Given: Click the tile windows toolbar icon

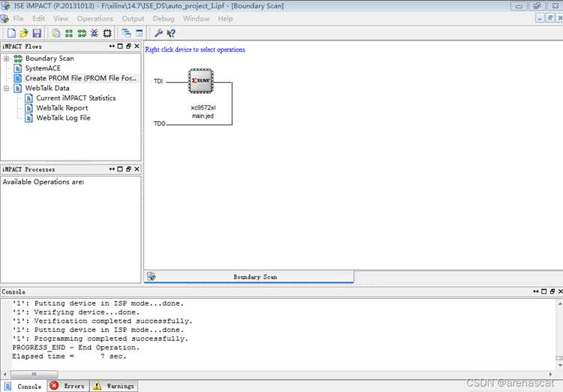Looking at the screenshot, I should (139, 33).
